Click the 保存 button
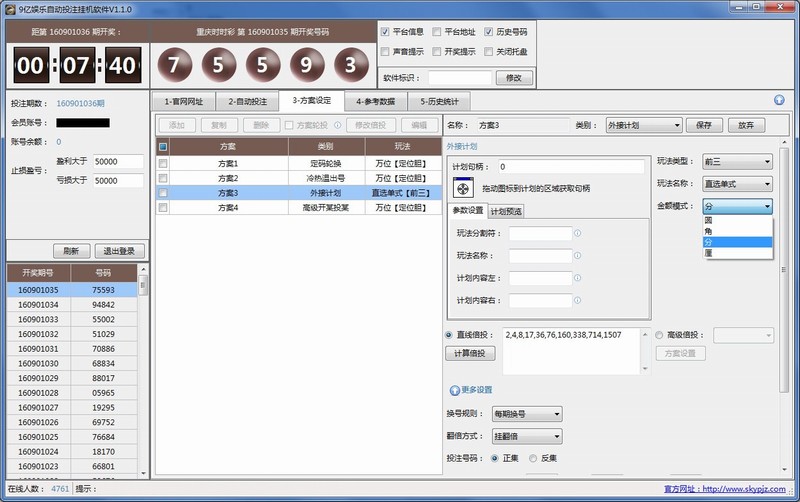 pyautogui.click(x=703, y=125)
